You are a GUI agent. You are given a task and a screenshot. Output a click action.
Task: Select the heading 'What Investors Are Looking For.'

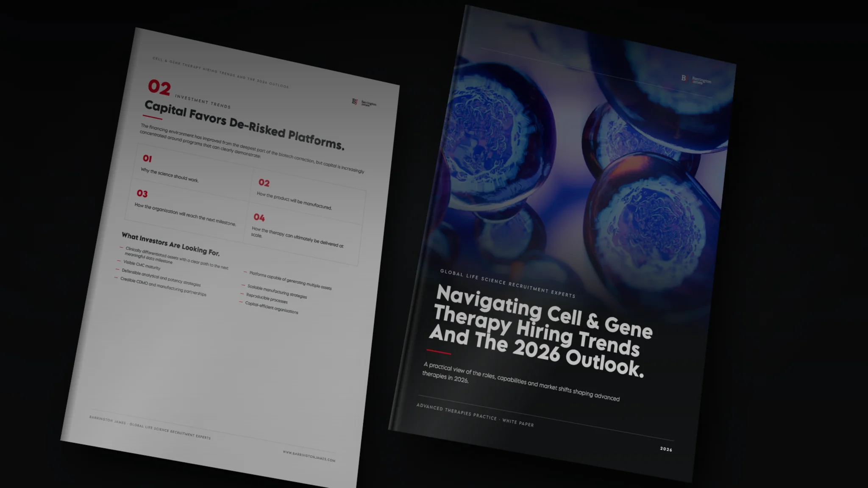tap(171, 244)
